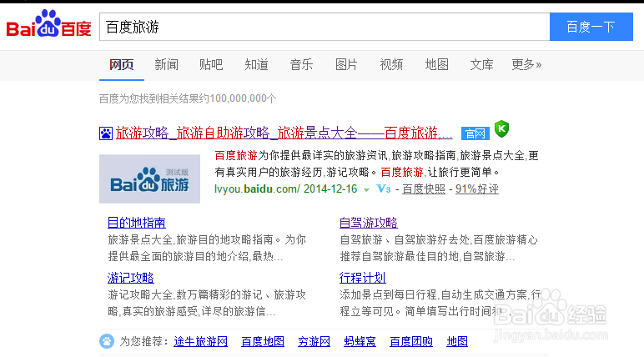The height and width of the screenshot is (357, 644).
Task: Click the result count text 100,000,000个
Action: pyautogui.click(x=243, y=98)
